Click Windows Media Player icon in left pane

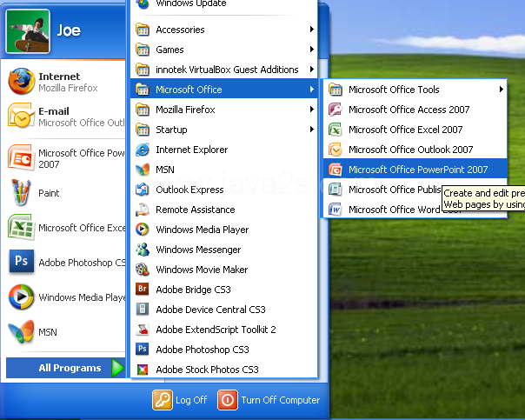click(x=22, y=297)
